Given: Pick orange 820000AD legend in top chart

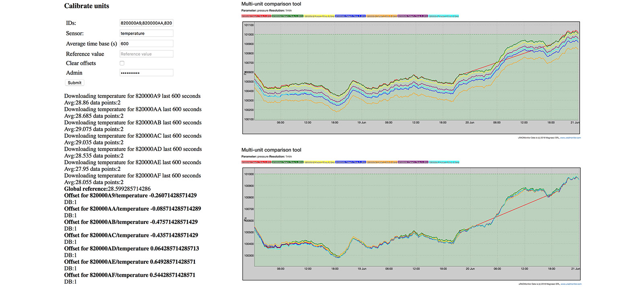Looking at the screenshot, I should click(x=382, y=16).
